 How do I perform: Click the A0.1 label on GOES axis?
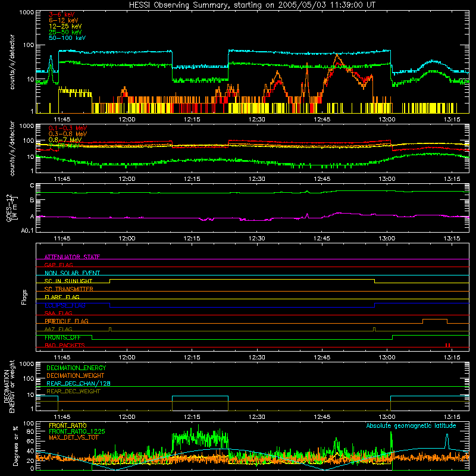(27, 230)
